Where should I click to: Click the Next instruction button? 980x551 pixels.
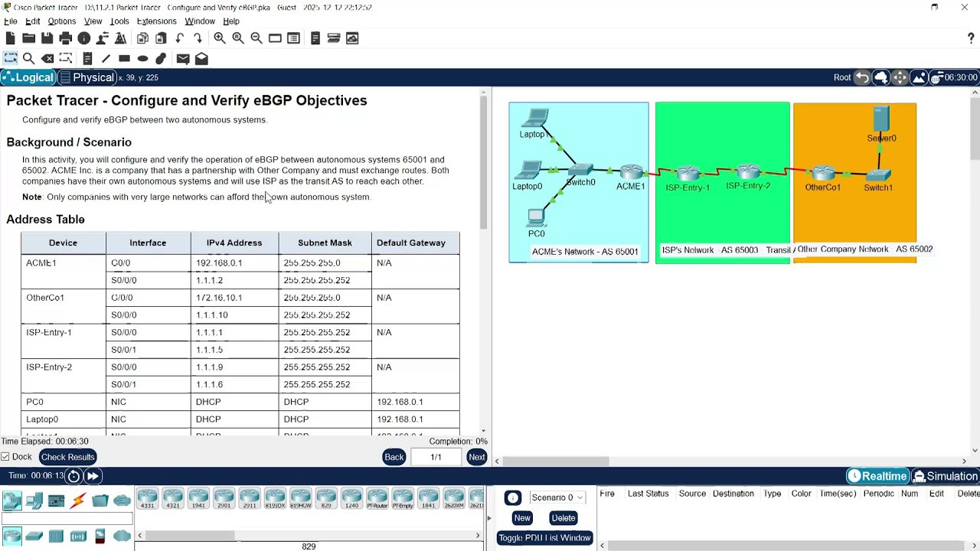pos(476,457)
